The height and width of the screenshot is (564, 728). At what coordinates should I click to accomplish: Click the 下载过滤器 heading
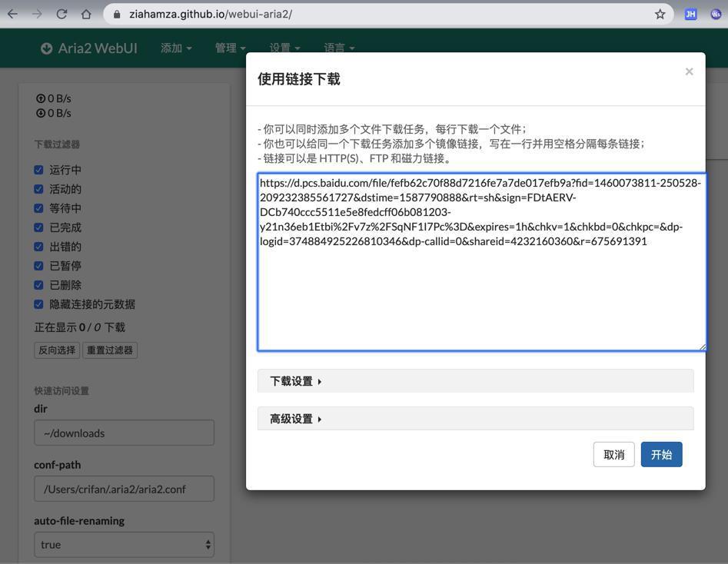coord(57,144)
